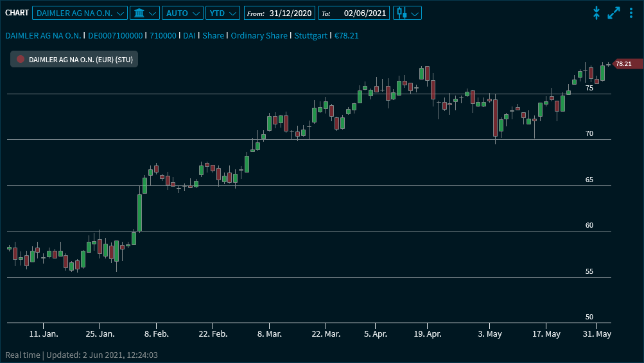Expand chart to fullscreen
The width and height of the screenshot is (644, 363).
tap(614, 13)
